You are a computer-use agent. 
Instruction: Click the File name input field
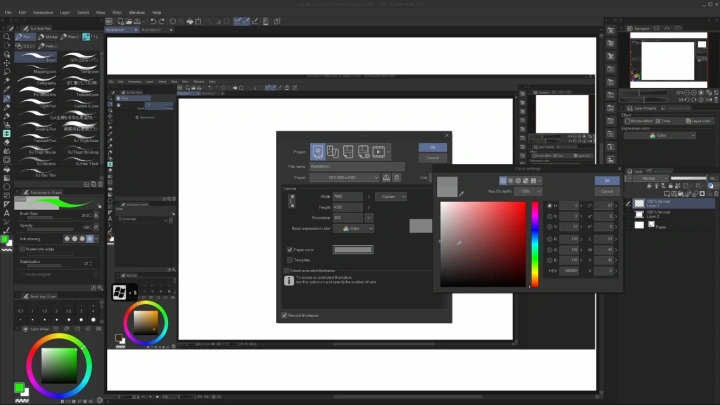pyautogui.click(x=370, y=166)
